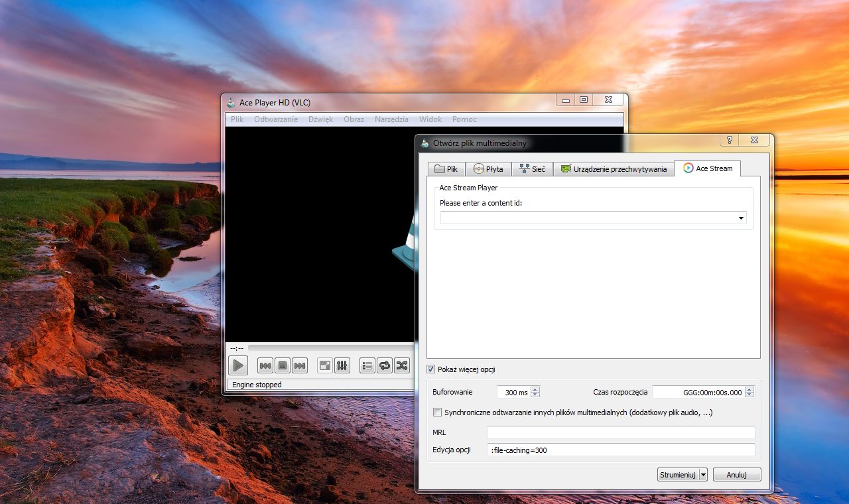Close the 'Otwórz plik multimedialny' dialog
This screenshot has width=849, height=504.
point(754,140)
